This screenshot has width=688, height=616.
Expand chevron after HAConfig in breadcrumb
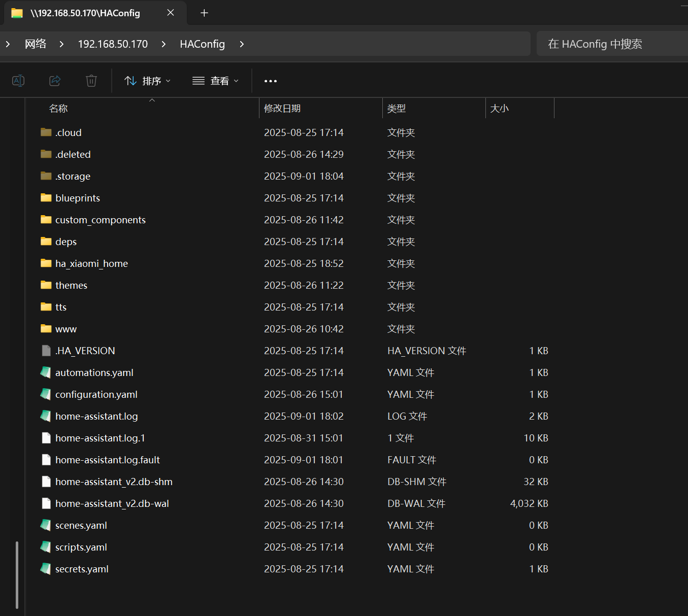point(242,44)
